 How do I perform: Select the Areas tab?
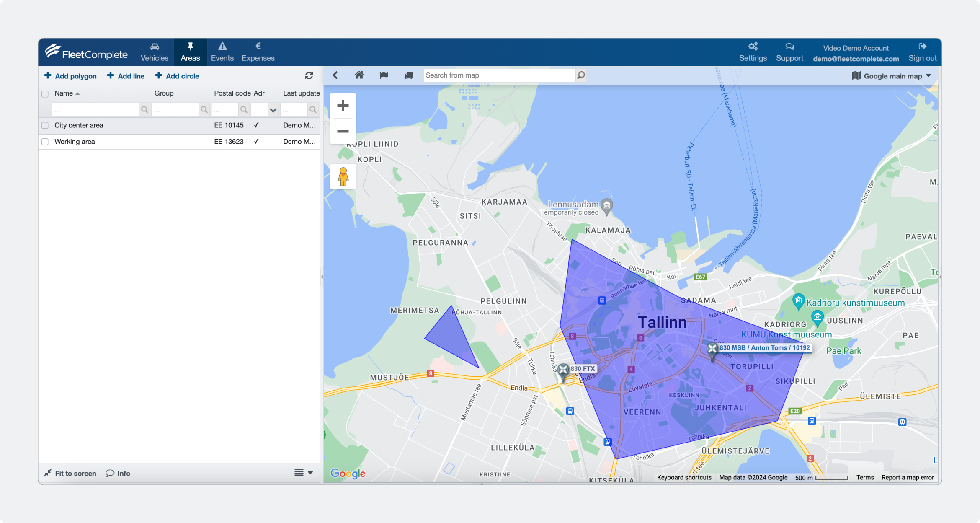pyautogui.click(x=190, y=52)
